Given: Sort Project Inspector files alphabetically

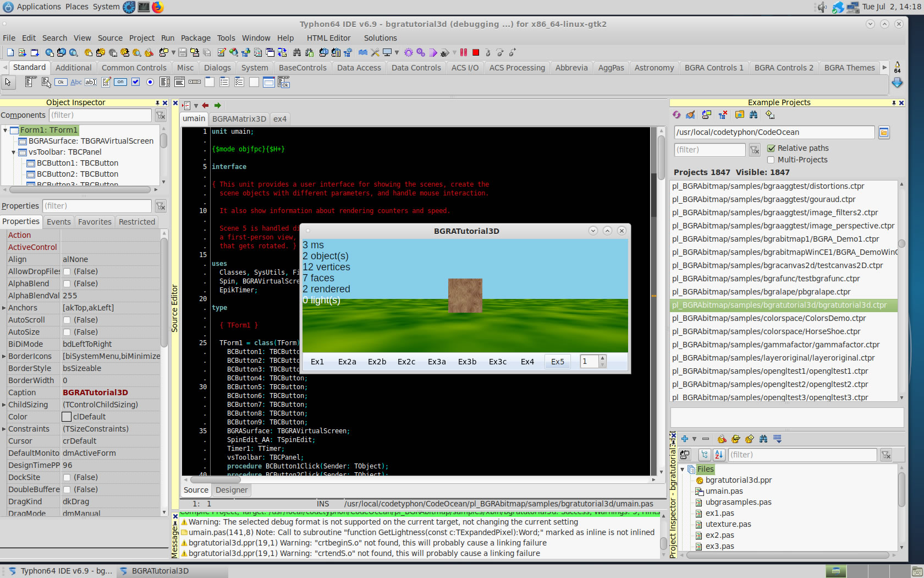Looking at the screenshot, I should click(719, 455).
